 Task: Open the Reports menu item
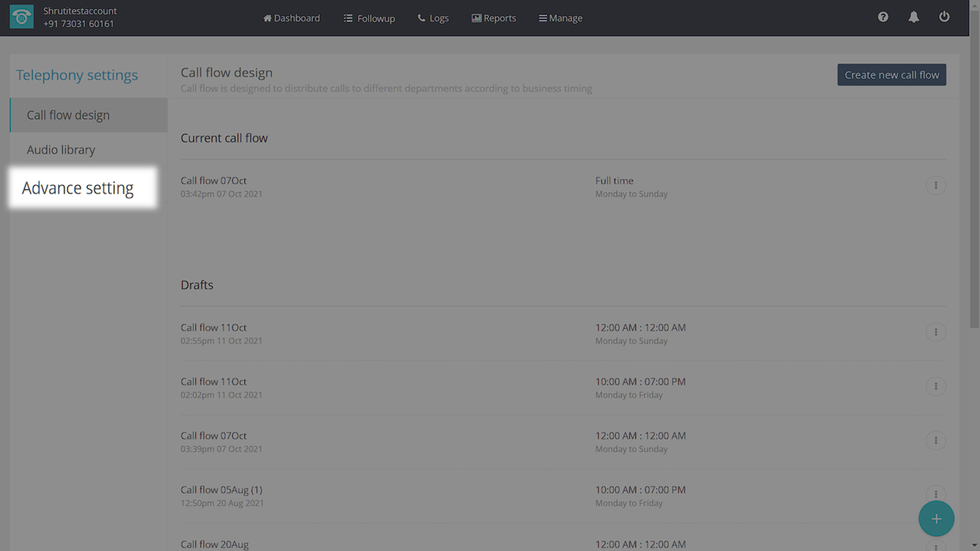coord(494,18)
